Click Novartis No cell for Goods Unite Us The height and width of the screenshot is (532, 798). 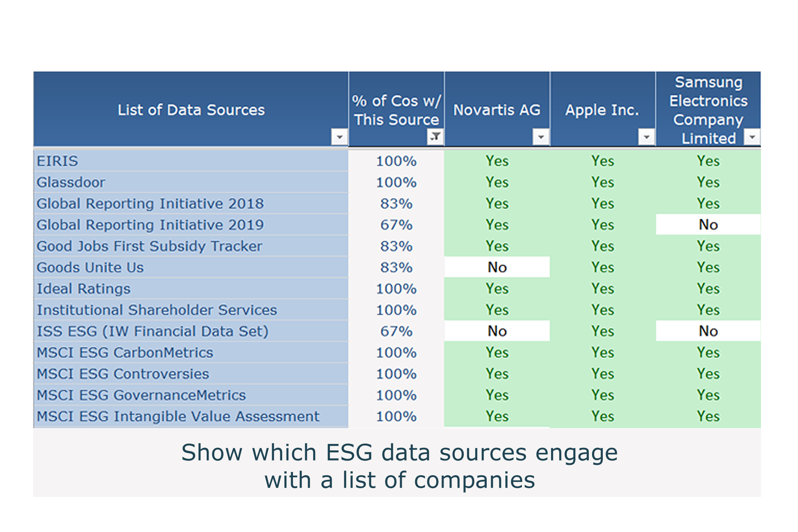click(x=497, y=267)
